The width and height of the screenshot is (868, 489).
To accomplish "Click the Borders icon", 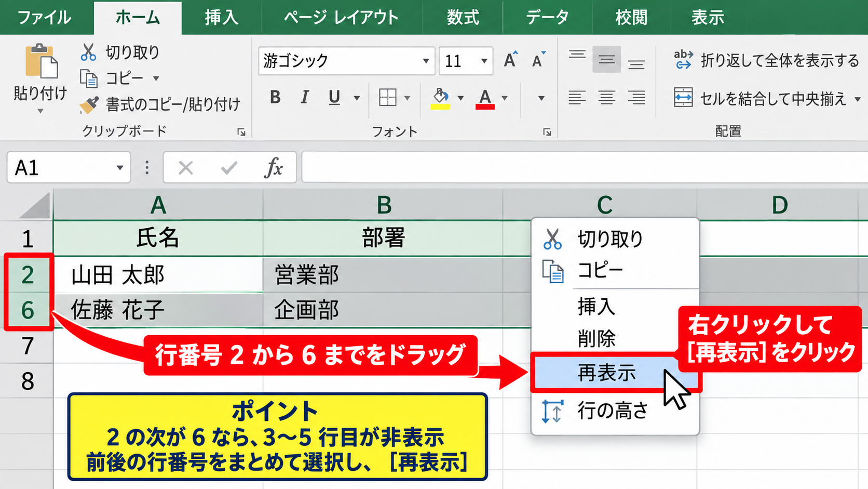I will [x=388, y=97].
